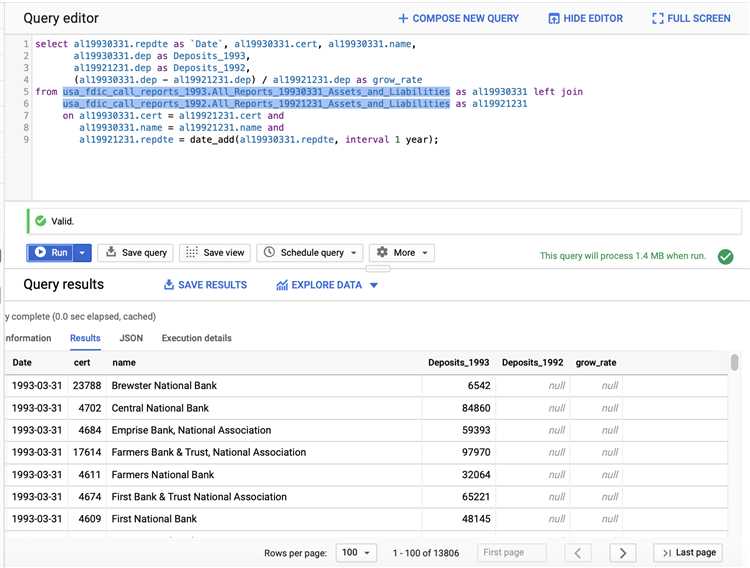The image size is (750, 568).
Task: Switch to the JSON tab
Action: [131, 338]
